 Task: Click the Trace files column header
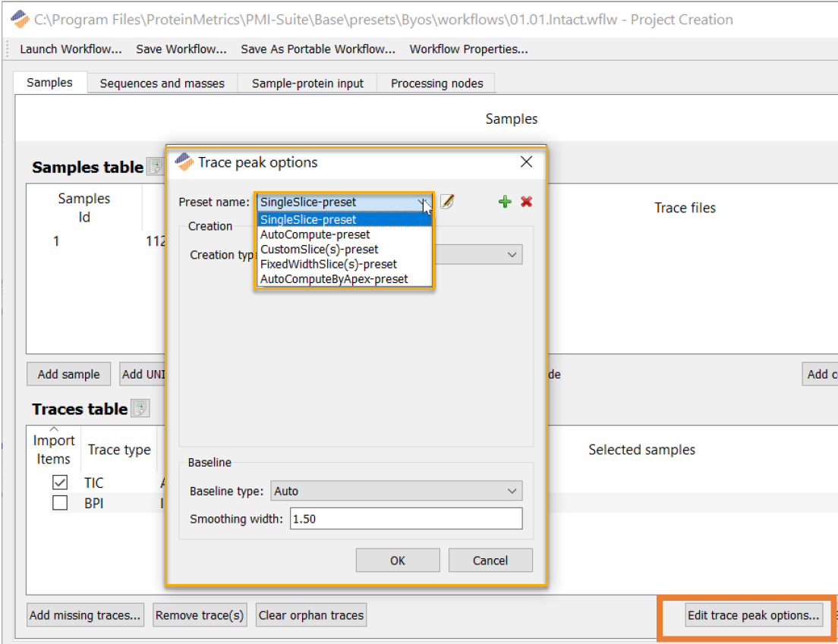[685, 208]
